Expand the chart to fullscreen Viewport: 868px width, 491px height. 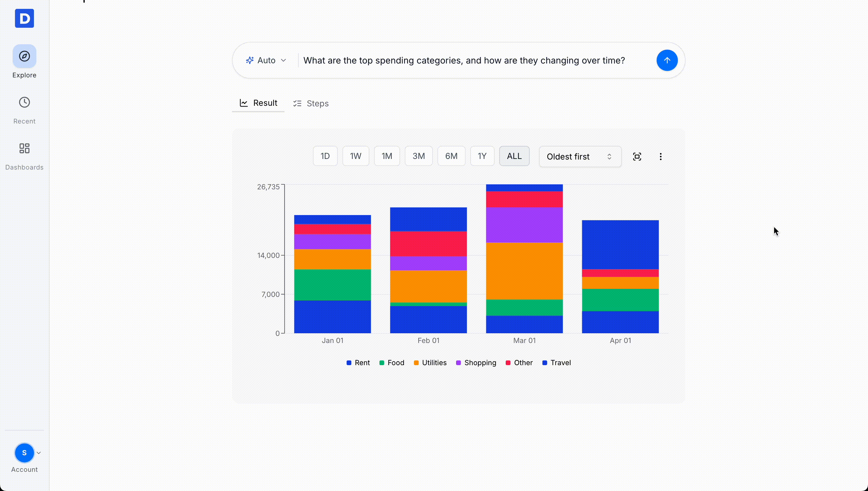pyautogui.click(x=637, y=156)
